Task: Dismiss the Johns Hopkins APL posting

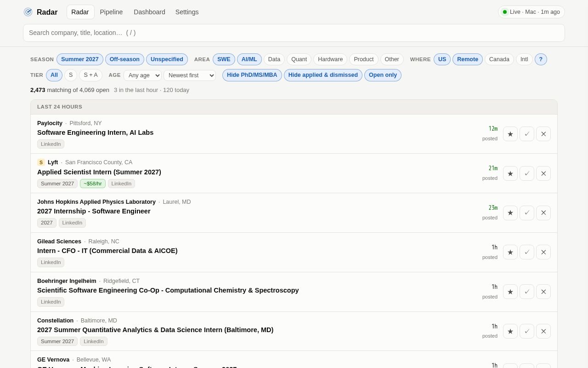Action: pos(543,213)
